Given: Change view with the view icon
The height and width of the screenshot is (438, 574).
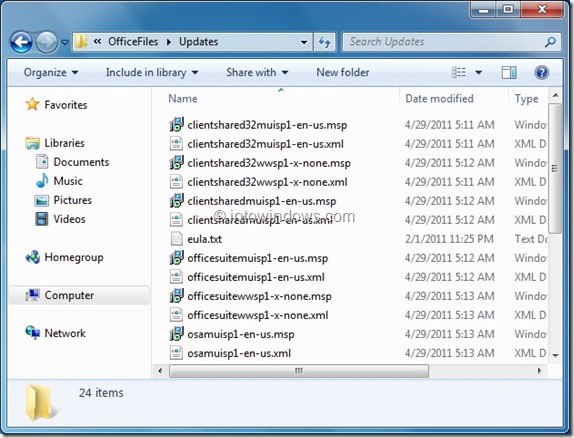Looking at the screenshot, I should point(459,73).
